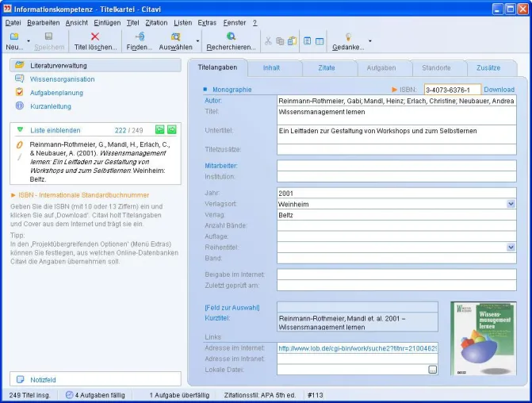
Task: Open the lob.de internet address link
Action: point(358,348)
